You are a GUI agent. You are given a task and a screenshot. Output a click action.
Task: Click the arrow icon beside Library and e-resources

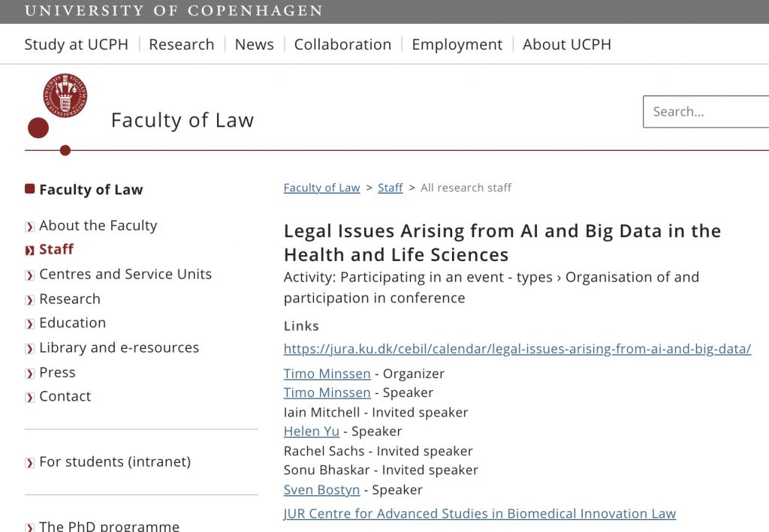pos(30,349)
